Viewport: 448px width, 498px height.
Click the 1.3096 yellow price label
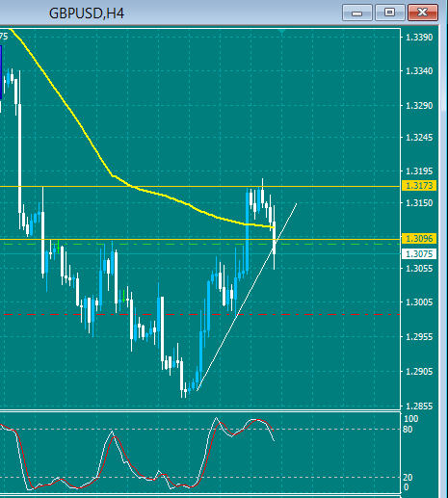(x=419, y=239)
